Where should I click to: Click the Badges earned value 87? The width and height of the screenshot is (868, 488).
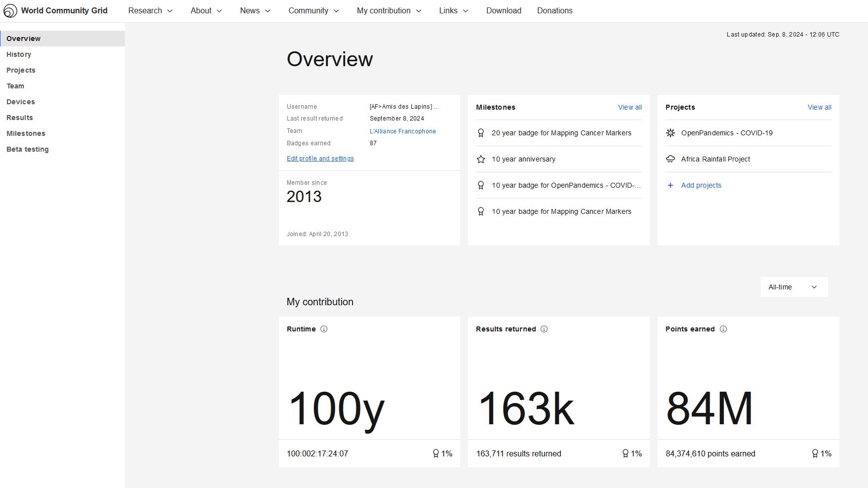pyautogui.click(x=373, y=143)
